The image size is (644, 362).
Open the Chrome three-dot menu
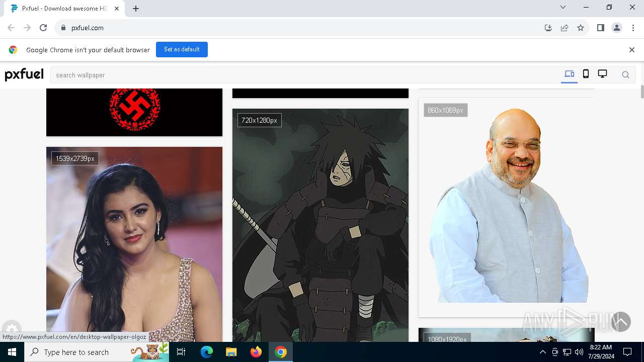633,28
